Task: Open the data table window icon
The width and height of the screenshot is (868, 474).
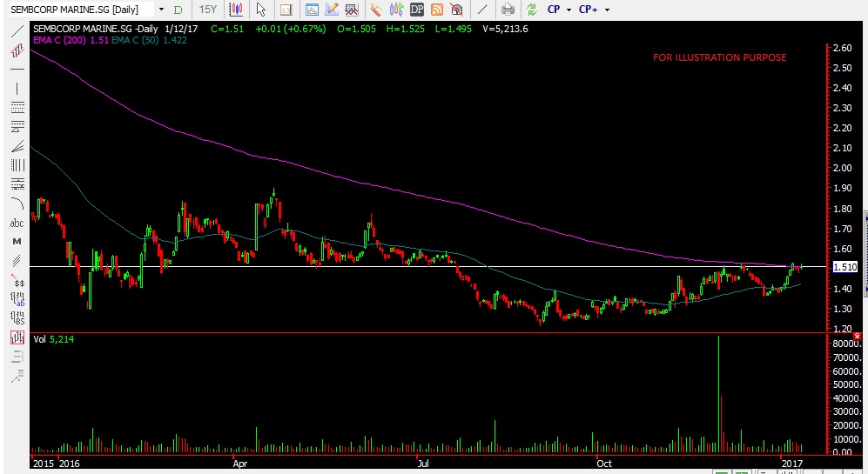Action: click(x=286, y=10)
